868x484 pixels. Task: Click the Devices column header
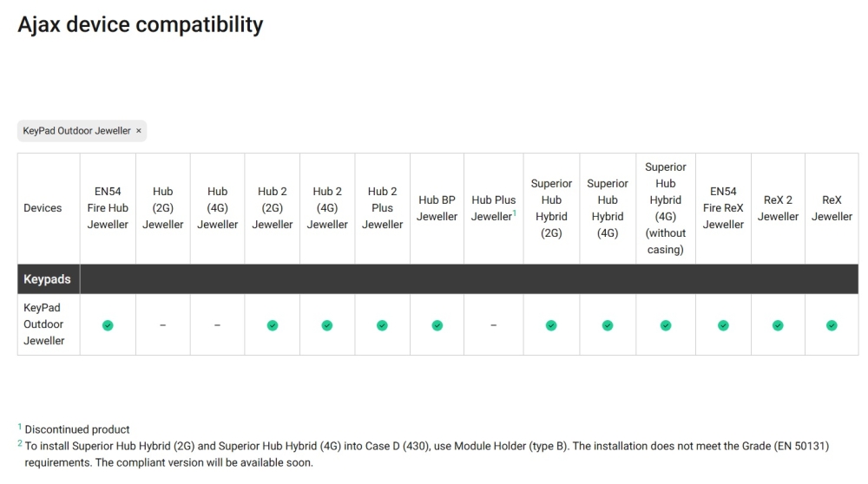(x=43, y=208)
